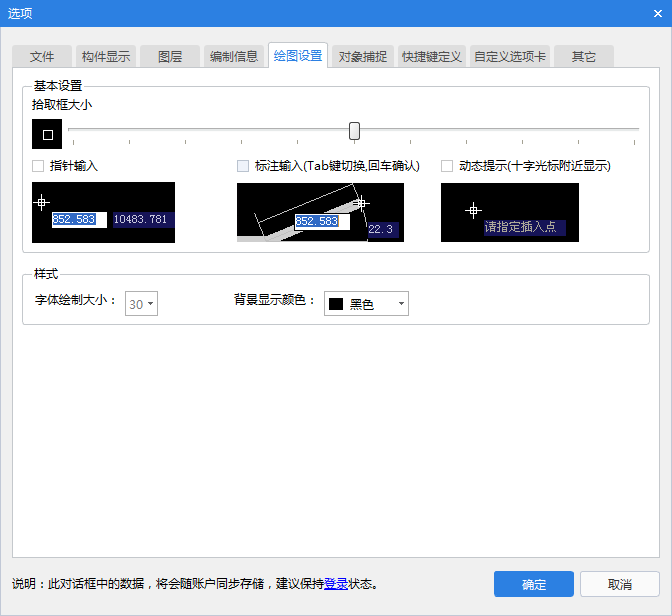
Task: Switch to the 文件 tab
Action: [x=42, y=57]
